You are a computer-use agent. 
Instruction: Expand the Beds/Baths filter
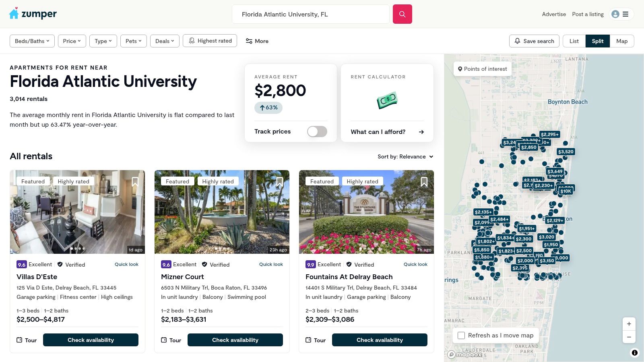[x=32, y=41]
